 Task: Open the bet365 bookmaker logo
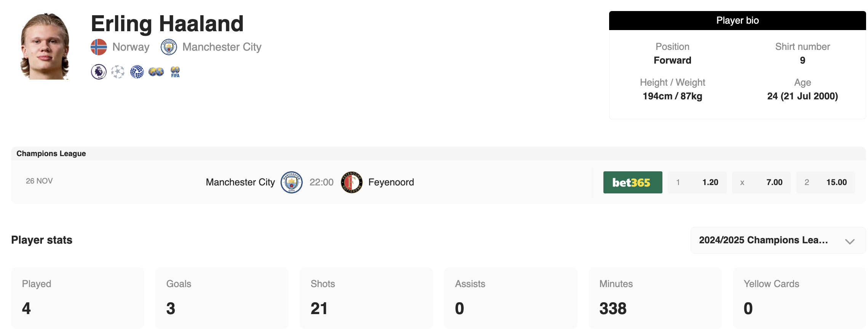633,182
